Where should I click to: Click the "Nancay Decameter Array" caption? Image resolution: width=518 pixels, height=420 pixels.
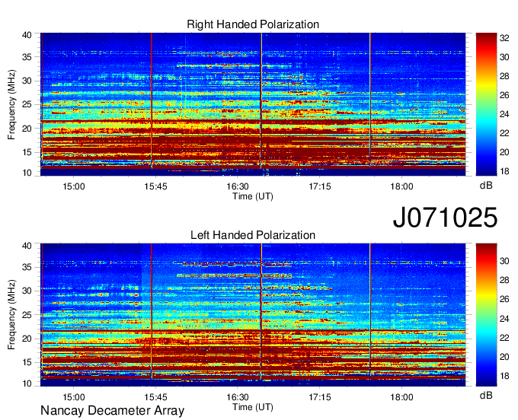[112, 410]
